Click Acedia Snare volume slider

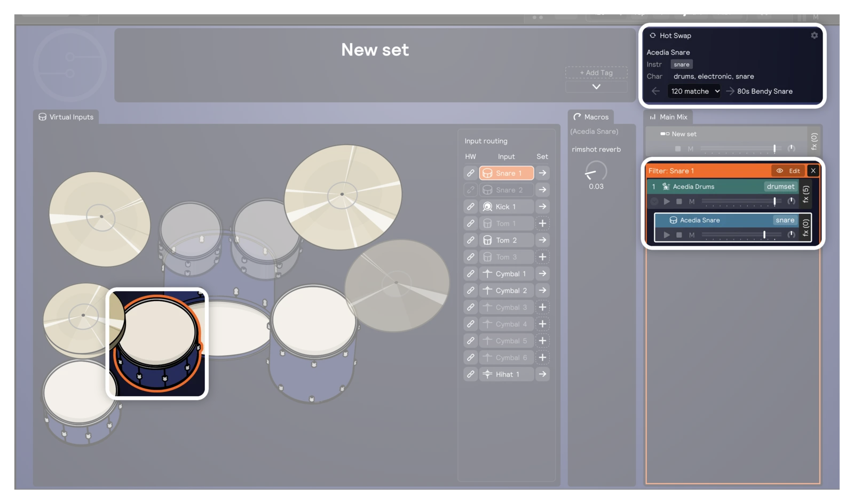(741, 235)
